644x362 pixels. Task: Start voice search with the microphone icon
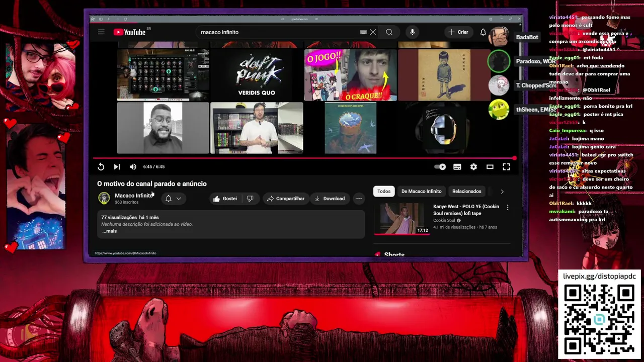tap(412, 32)
